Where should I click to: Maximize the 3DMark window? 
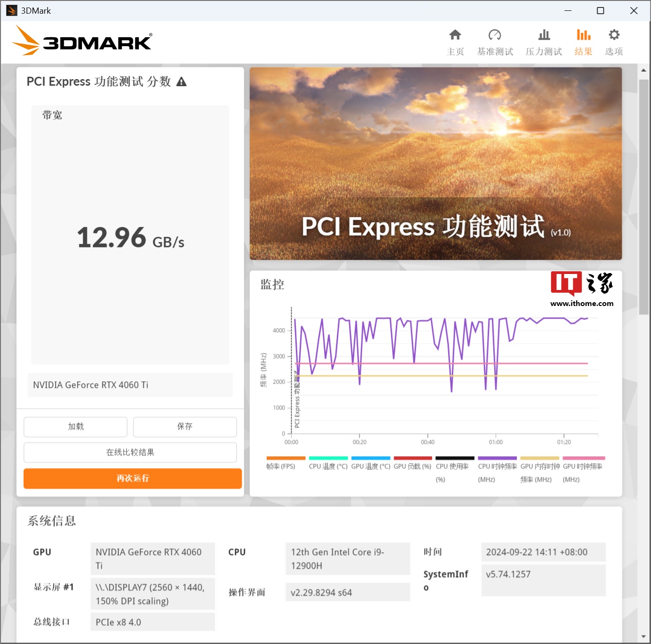600,10
